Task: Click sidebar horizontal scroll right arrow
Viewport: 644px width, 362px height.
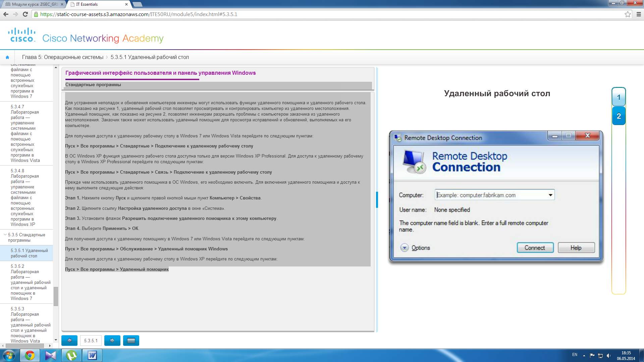Action: [50, 346]
